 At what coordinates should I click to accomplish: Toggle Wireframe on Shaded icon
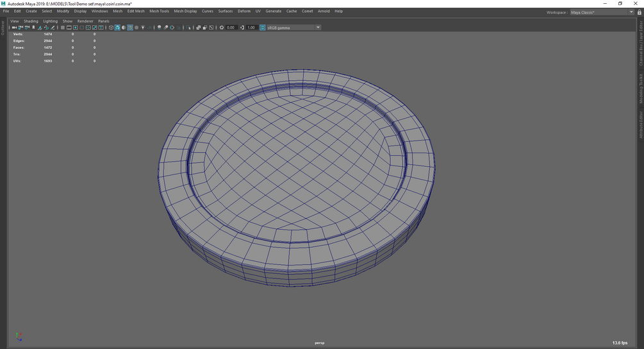pyautogui.click(x=130, y=28)
